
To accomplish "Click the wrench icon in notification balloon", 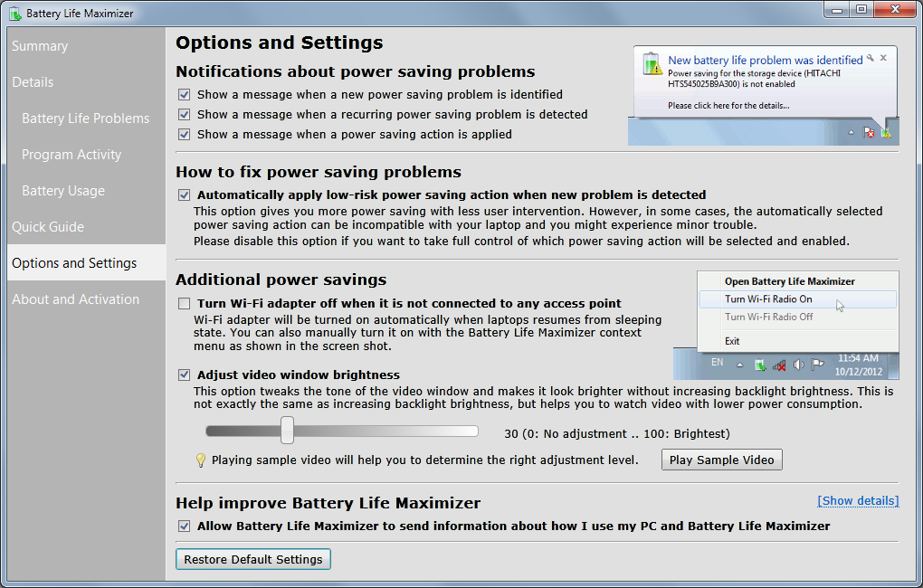I will click(870, 58).
